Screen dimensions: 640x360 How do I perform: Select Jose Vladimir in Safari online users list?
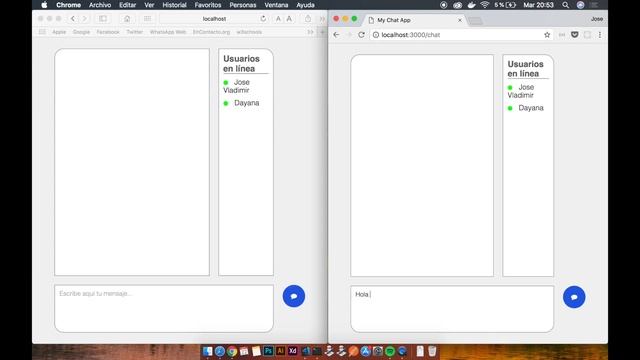pyautogui.click(x=237, y=86)
